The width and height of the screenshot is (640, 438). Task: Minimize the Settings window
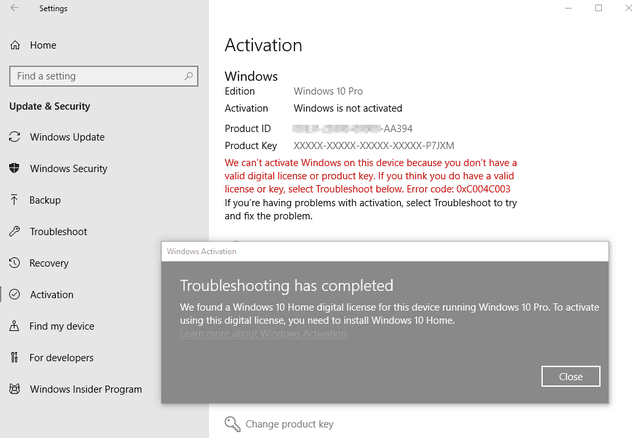pos(568,8)
